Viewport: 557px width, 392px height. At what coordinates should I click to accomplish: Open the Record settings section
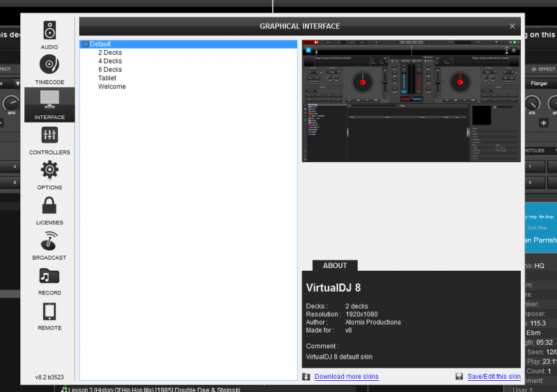pos(49,281)
